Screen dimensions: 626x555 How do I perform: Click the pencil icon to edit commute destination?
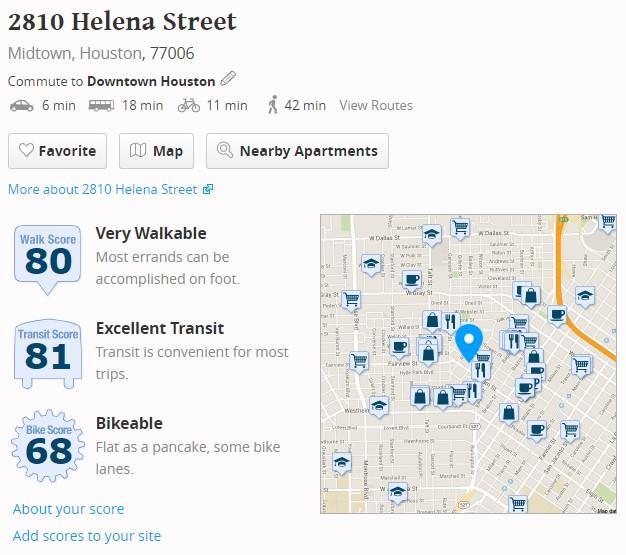pos(228,79)
